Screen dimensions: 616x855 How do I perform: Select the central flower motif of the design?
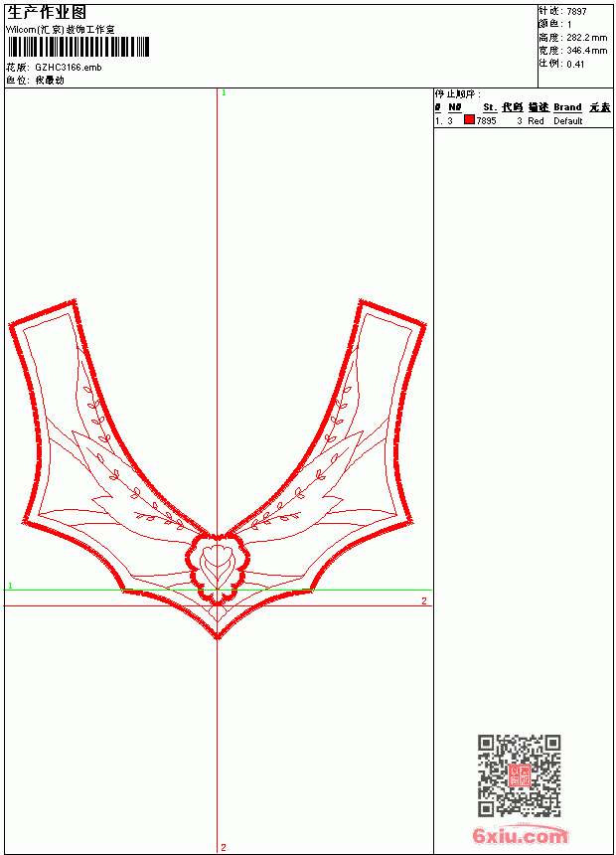click(218, 567)
